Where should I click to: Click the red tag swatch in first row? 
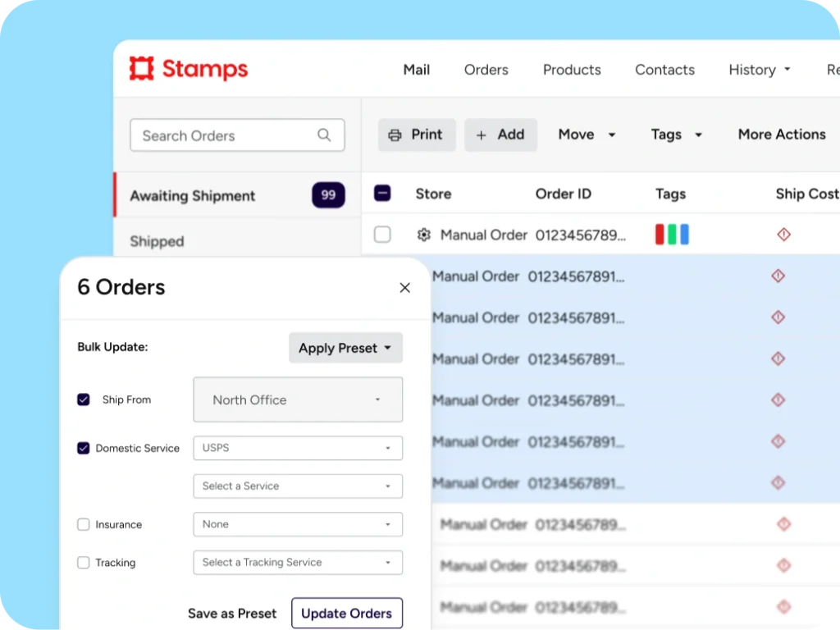pyautogui.click(x=660, y=235)
